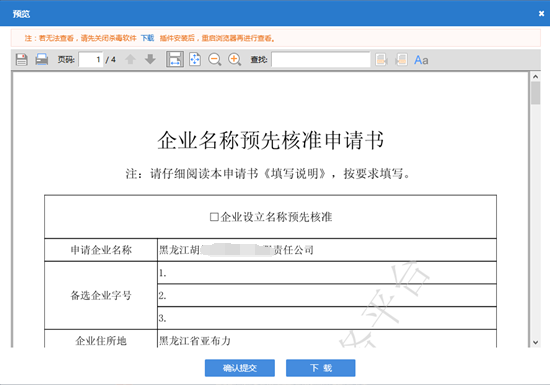Viewport: 550px width, 385px height.
Task: Click the title 企业名称预先核准申请书
Action: tap(270, 140)
